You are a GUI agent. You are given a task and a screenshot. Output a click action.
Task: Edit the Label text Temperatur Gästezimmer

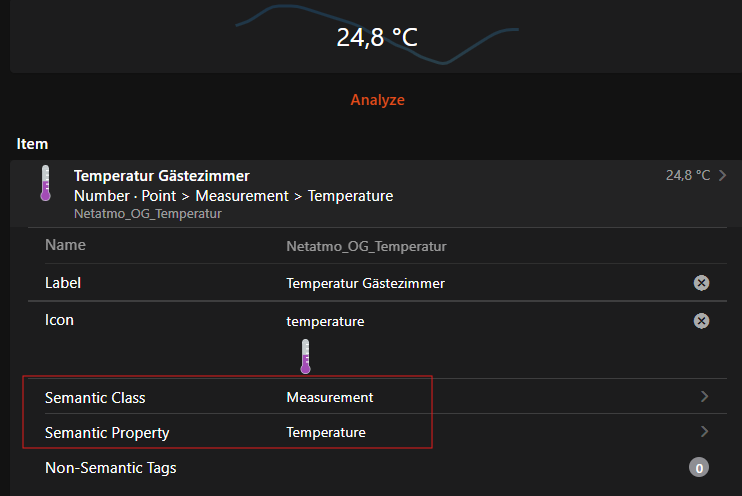pyautogui.click(x=365, y=283)
